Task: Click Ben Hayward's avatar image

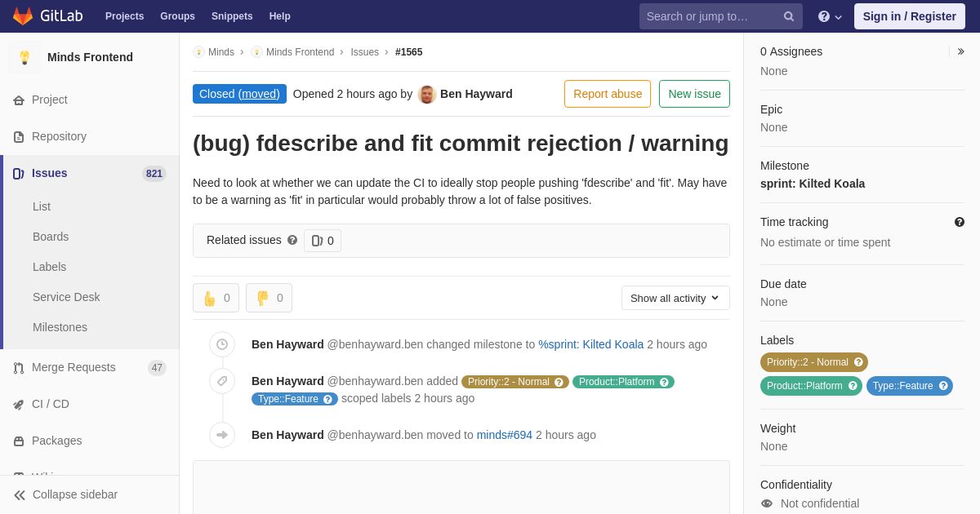Action: [x=426, y=94]
